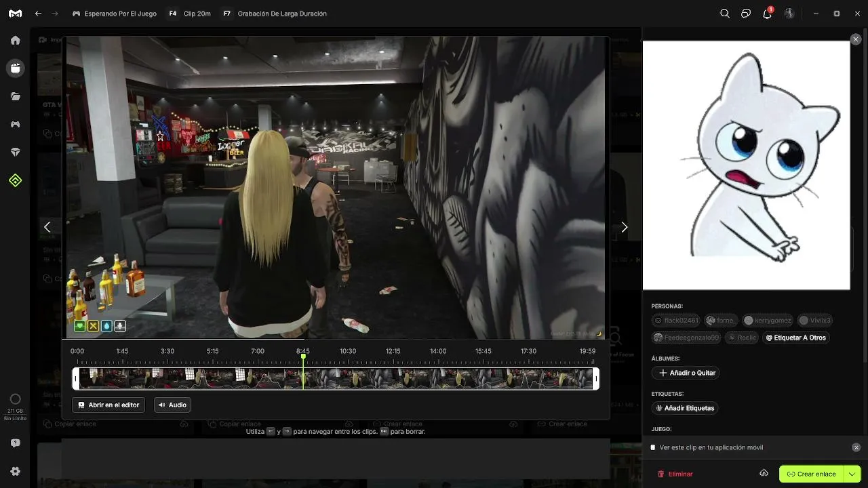The image size is (868, 488).
Task: Close the clip viewer with the top-right X
Action: point(856,40)
